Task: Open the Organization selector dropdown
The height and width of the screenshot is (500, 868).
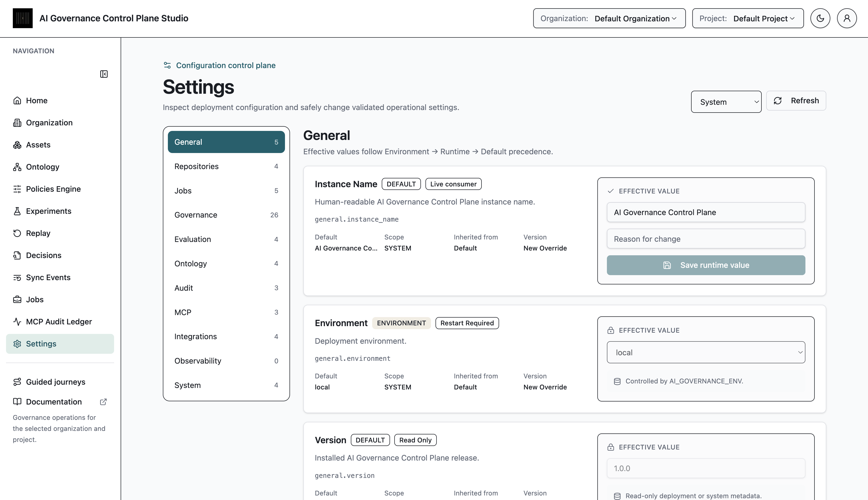Action: pyautogui.click(x=609, y=18)
